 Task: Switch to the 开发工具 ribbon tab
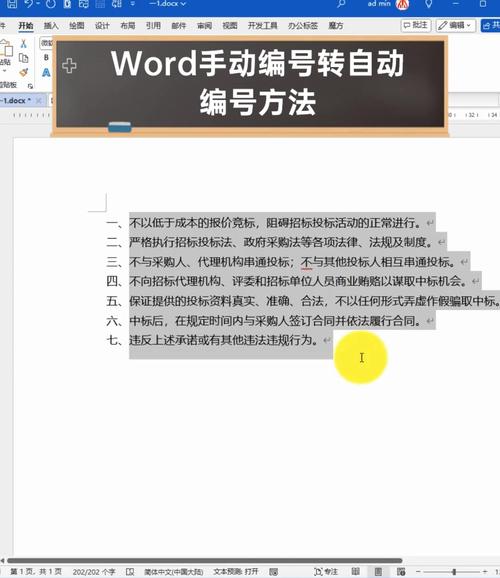[x=262, y=25]
